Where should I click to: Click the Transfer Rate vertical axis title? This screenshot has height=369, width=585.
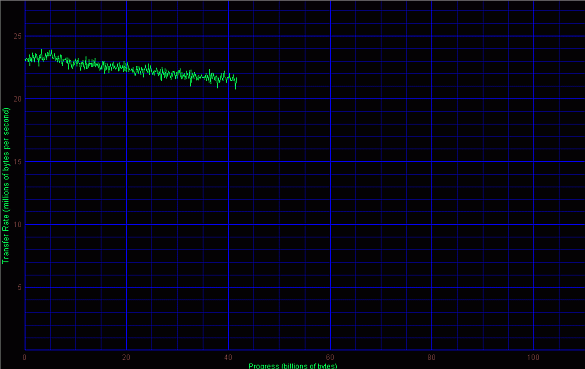[6, 185]
